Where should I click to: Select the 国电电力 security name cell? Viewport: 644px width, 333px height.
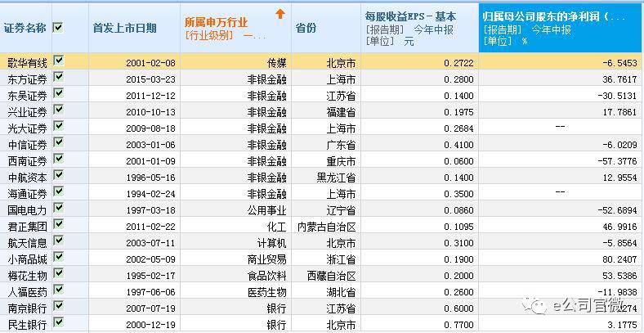26,210
